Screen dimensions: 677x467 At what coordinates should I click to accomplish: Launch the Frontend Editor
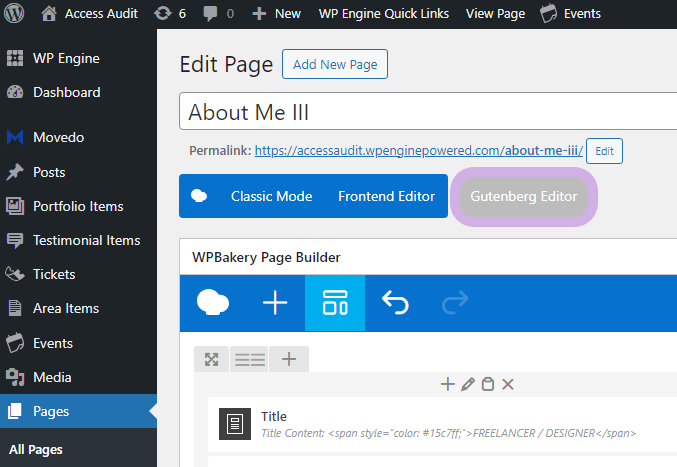386,196
